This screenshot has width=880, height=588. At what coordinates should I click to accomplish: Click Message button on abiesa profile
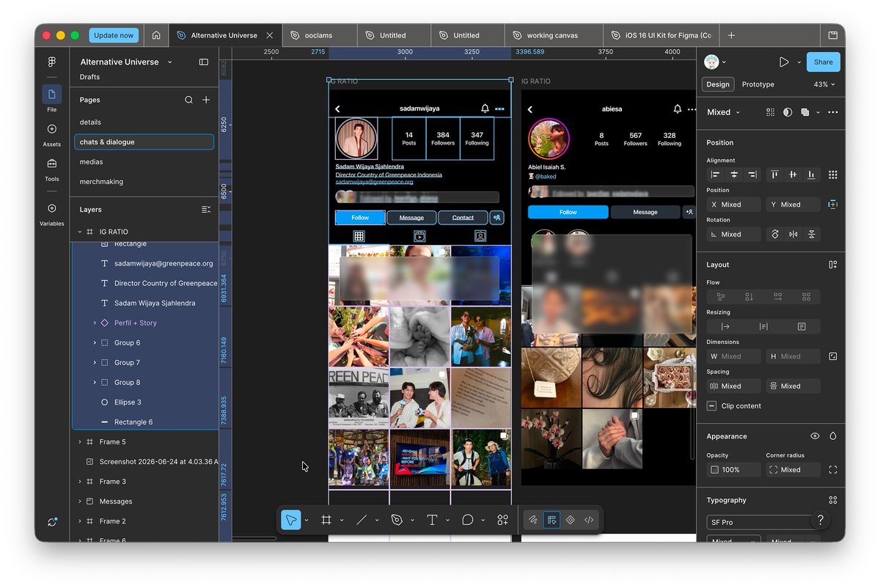(645, 212)
